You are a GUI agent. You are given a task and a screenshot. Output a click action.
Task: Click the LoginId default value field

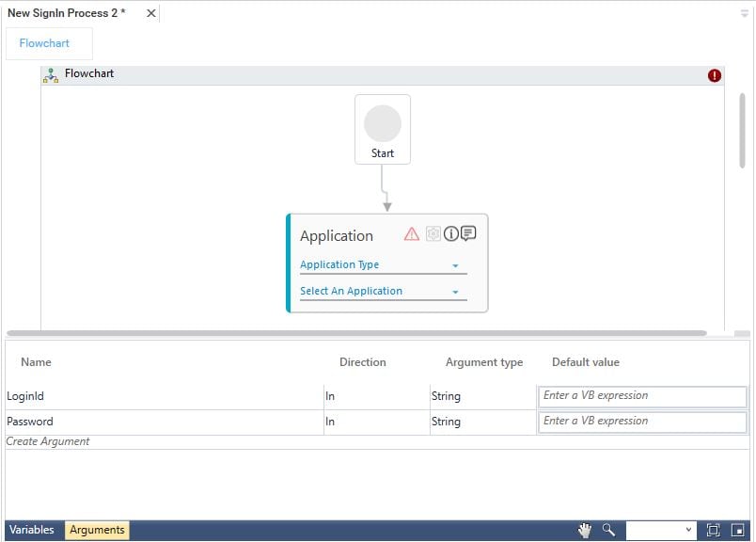coord(643,396)
